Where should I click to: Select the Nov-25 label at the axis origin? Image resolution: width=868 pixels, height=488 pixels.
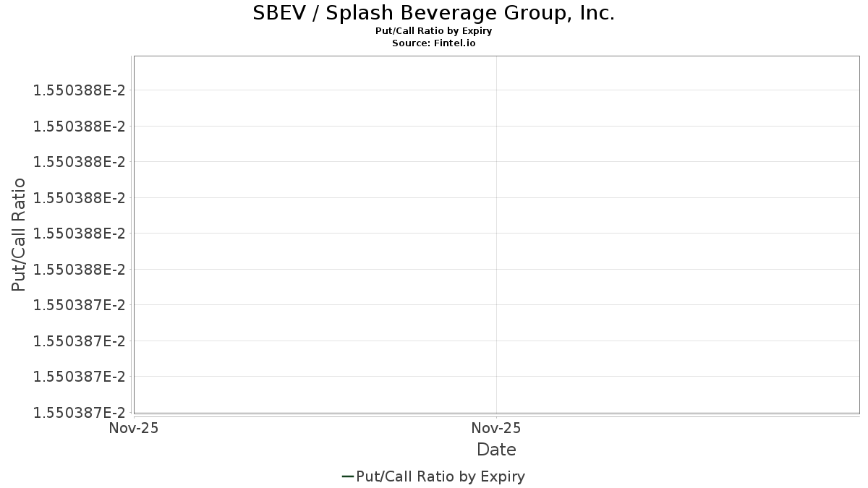click(133, 428)
